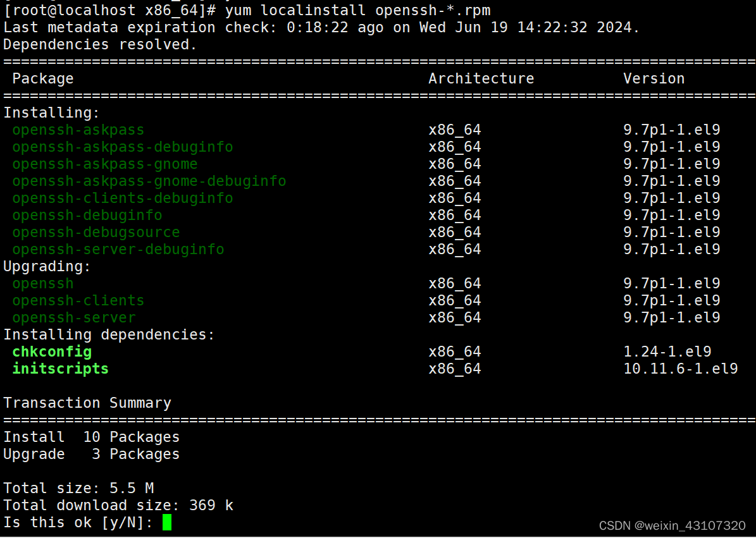The image size is (756, 538).
Task: Select the openssh-debuginfo package entry
Action: [87, 215]
